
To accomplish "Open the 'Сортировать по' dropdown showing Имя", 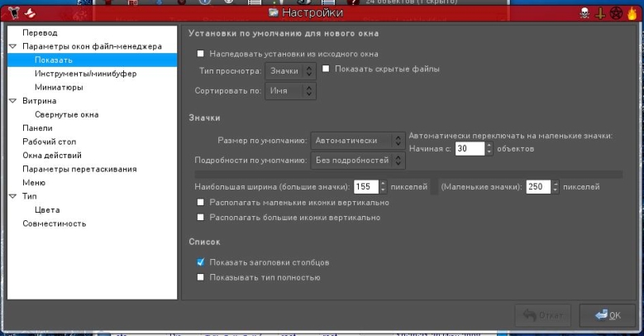I will (290, 91).
